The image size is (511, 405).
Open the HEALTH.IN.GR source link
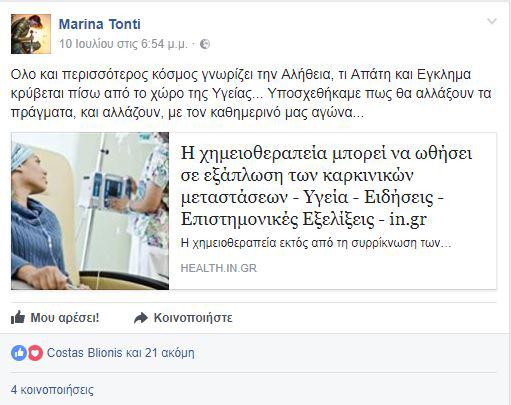pos(219,268)
